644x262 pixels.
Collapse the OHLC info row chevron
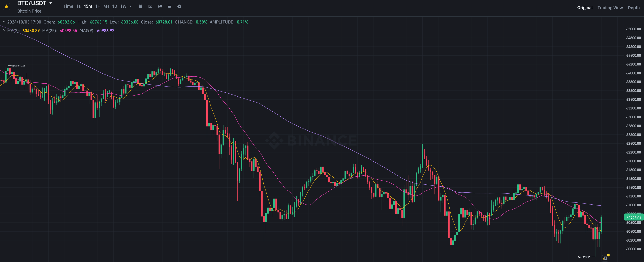(x=4, y=22)
